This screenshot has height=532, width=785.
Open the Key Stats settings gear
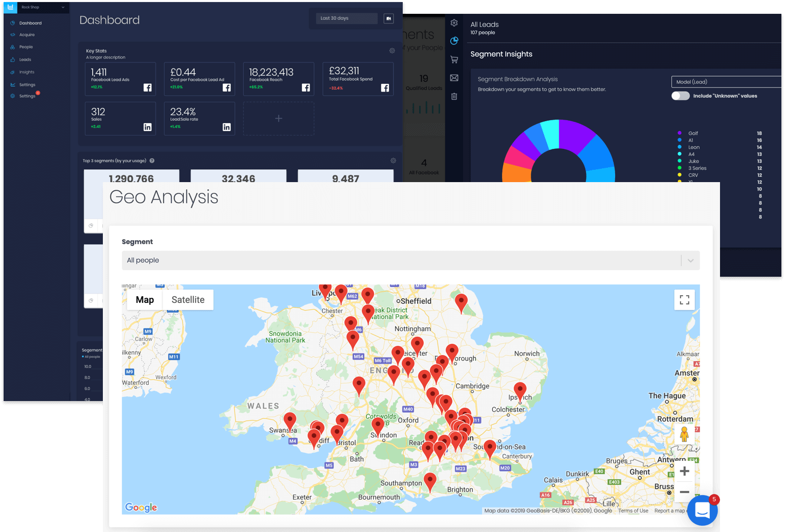pos(392,51)
